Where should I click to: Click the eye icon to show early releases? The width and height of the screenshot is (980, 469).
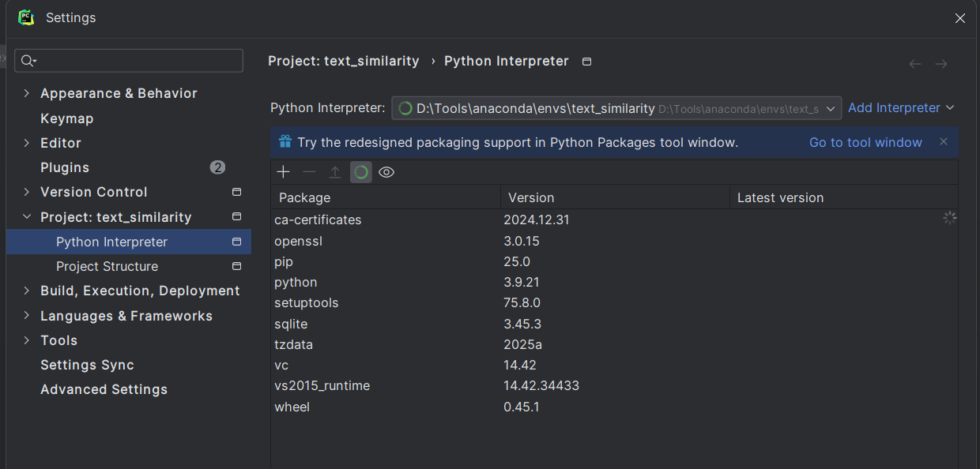pos(386,171)
